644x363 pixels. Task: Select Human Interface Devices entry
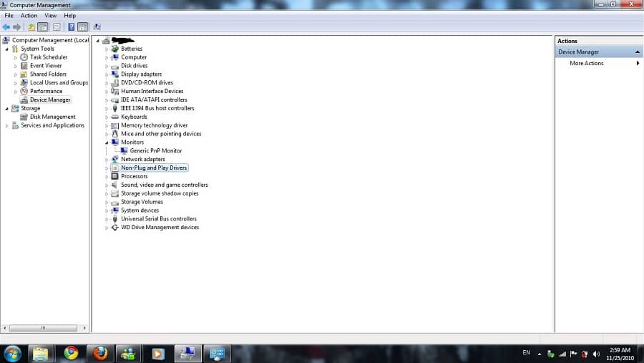[x=152, y=91]
